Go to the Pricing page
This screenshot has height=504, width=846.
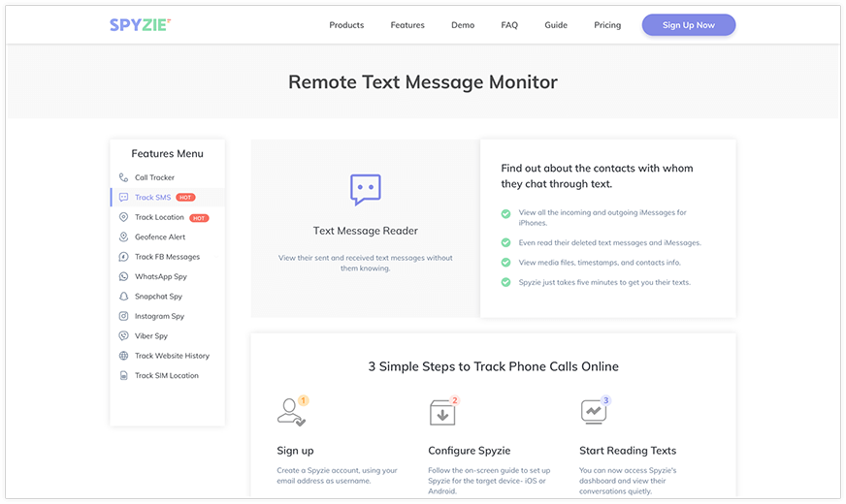click(x=607, y=25)
